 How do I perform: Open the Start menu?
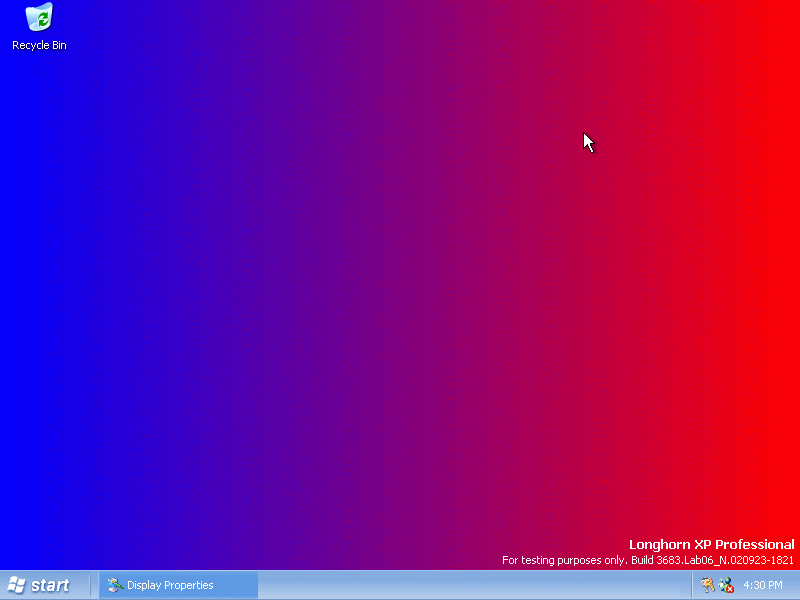(39, 585)
